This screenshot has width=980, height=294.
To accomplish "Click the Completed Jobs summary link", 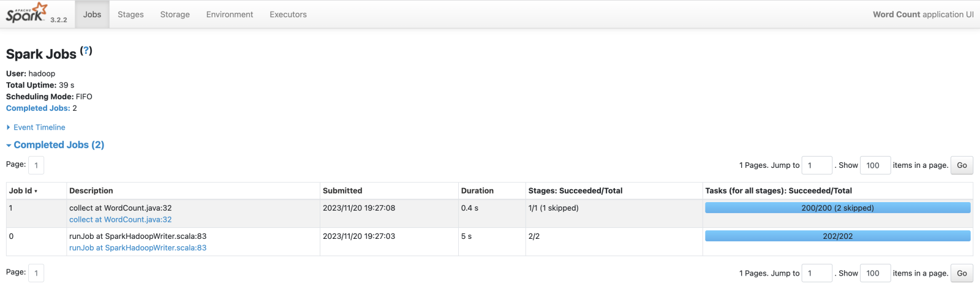I will coord(37,108).
